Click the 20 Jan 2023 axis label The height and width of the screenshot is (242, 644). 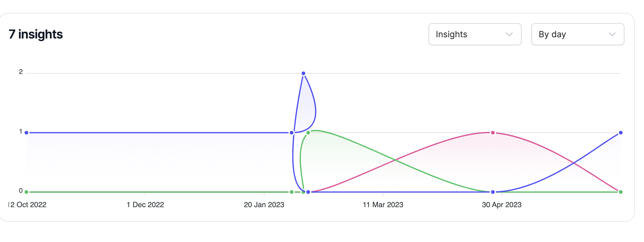(264, 205)
